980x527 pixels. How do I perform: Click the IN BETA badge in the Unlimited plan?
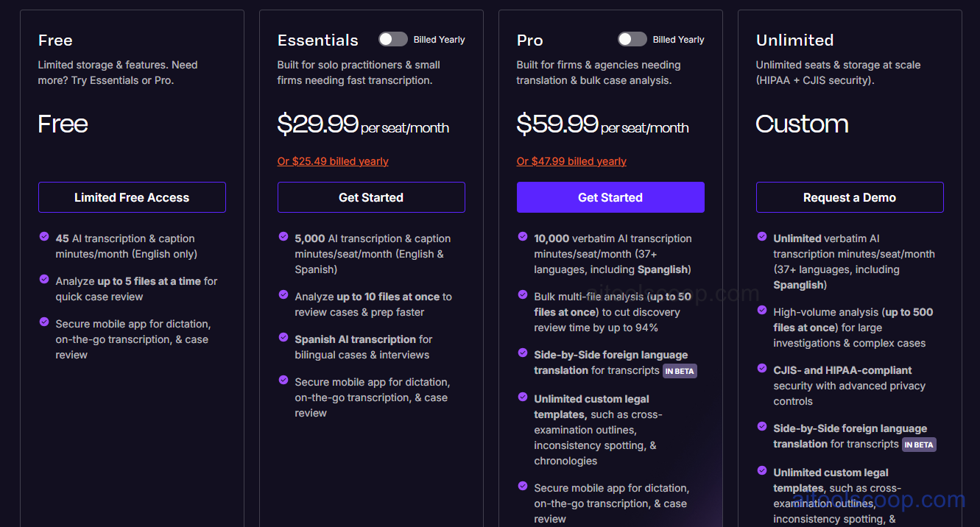(x=918, y=445)
